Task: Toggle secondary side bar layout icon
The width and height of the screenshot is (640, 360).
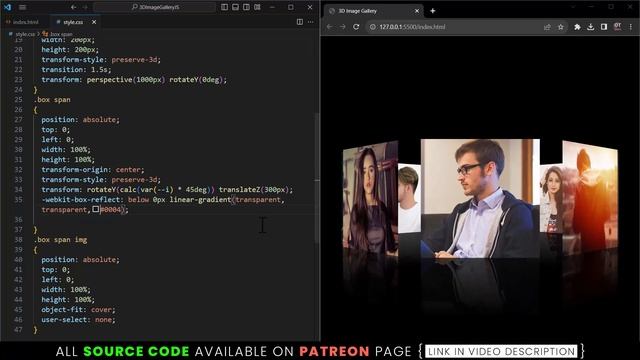Action: pos(247,7)
